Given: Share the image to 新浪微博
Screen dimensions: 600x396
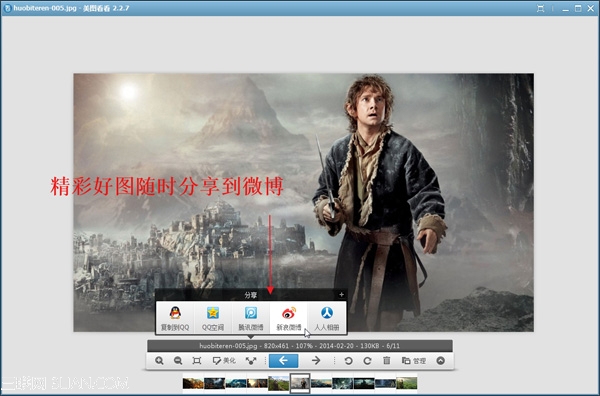Looking at the screenshot, I should click(289, 318).
